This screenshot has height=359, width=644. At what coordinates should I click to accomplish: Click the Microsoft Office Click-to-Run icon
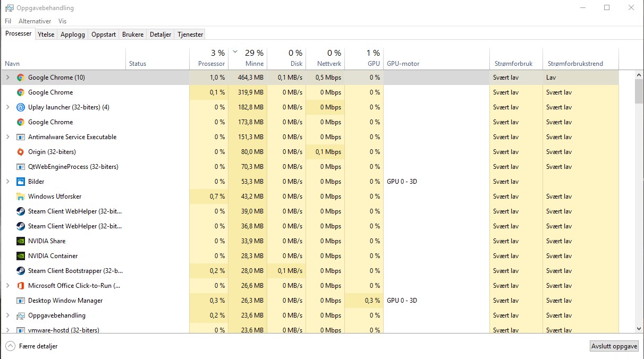click(x=20, y=286)
